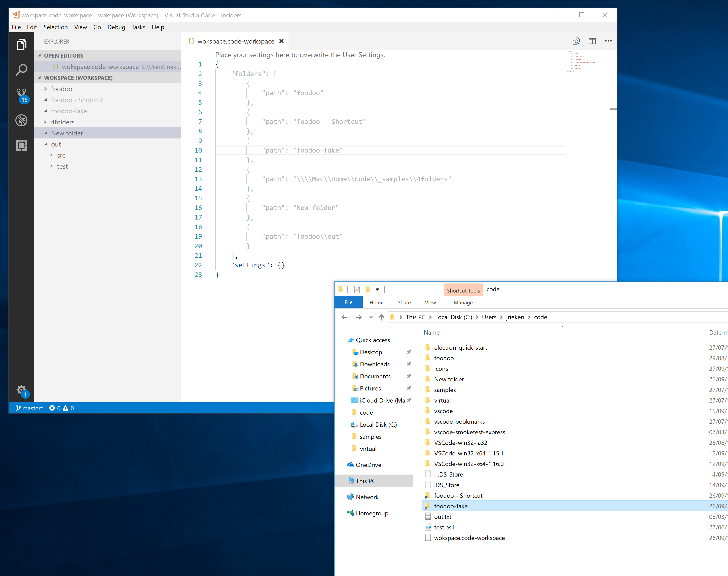Open the Selection menu
Image resolution: width=728 pixels, height=576 pixels.
tap(55, 27)
